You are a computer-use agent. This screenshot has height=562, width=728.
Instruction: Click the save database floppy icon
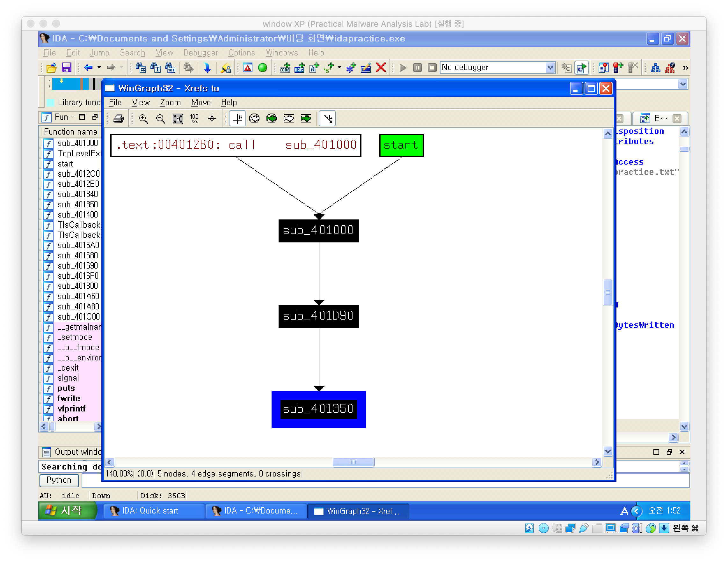point(67,68)
